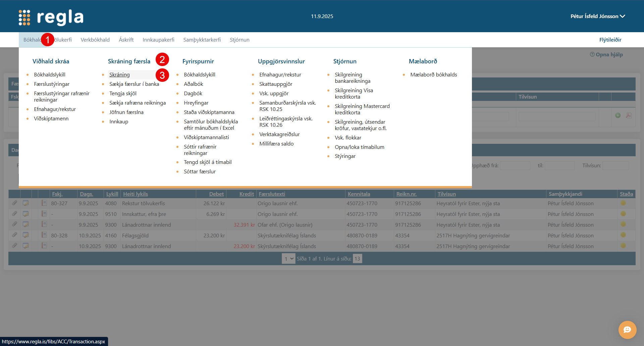
Task: Sort table by Debet column header
Action: (216, 194)
